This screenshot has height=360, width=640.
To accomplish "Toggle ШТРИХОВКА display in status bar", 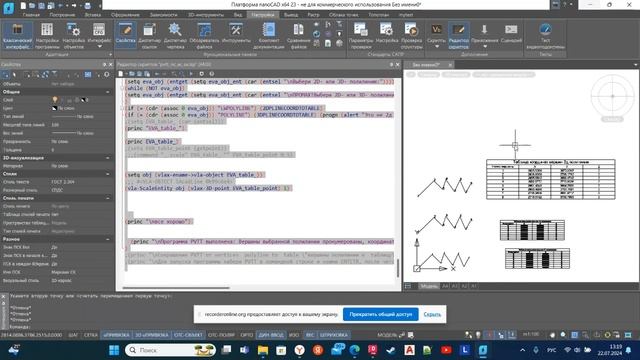I will click(x=334, y=335).
